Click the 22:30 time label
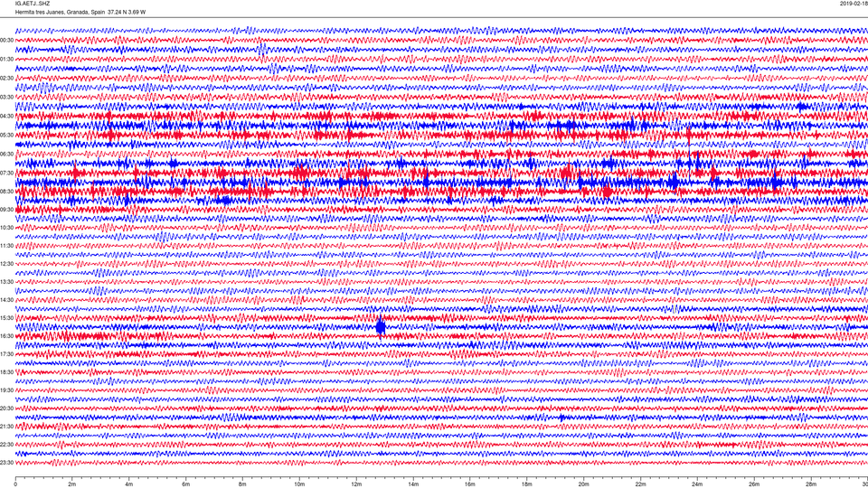The height and width of the screenshot is (488, 868). [6, 445]
